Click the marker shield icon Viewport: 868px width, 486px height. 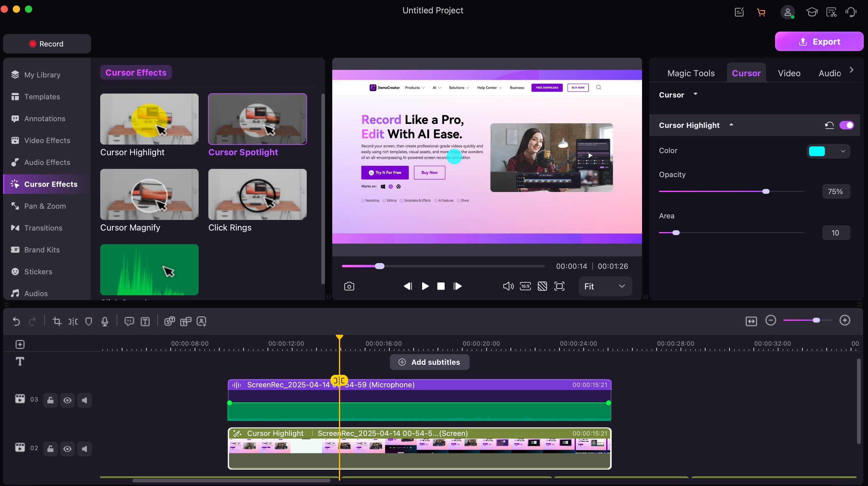coord(89,321)
